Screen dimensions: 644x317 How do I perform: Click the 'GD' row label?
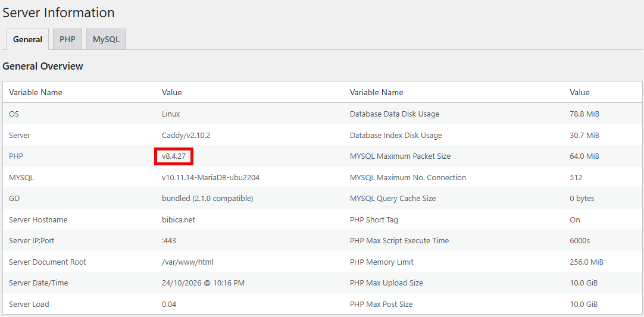pos(14,198)
